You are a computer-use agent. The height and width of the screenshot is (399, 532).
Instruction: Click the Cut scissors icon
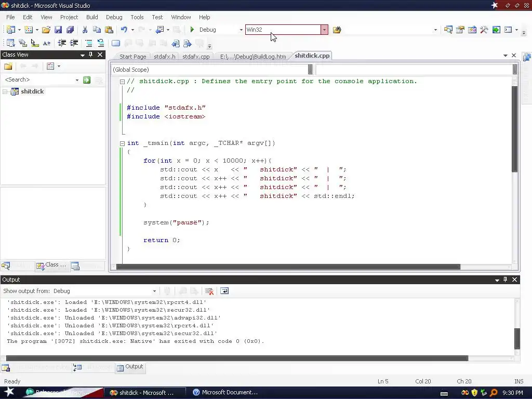click(x=85, y=30)
